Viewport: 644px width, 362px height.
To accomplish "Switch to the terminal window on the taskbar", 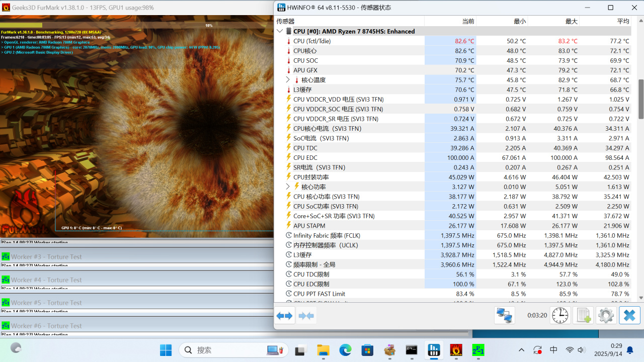I will pyautogui.click(x=412, y=350).
